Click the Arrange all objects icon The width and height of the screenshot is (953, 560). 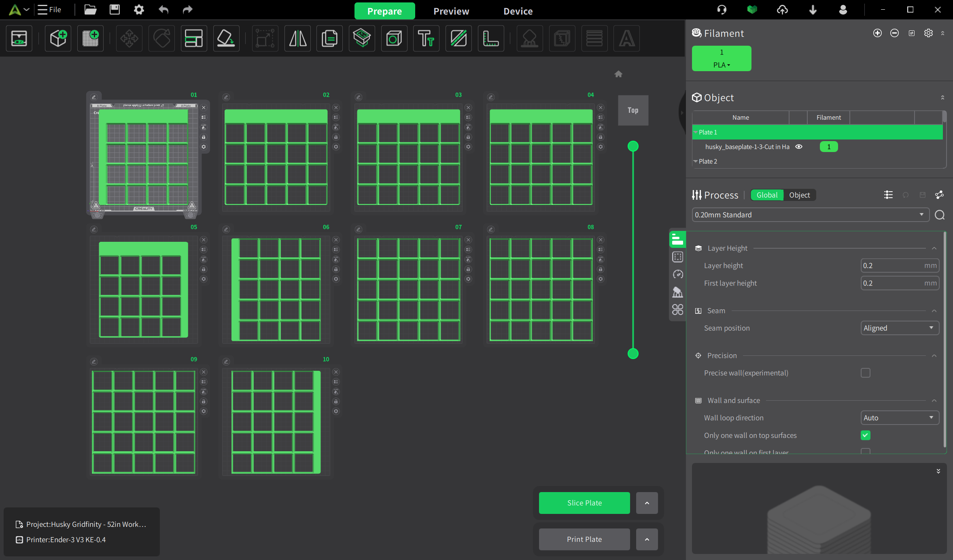[193, 39]
